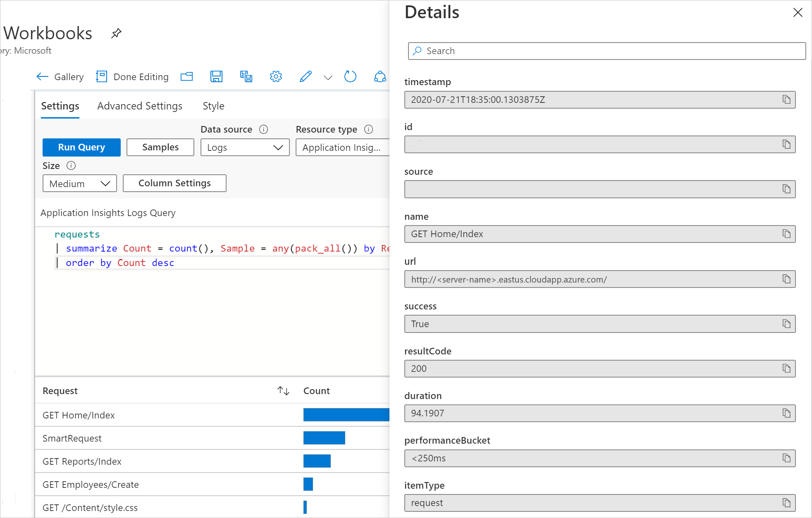Copy the timestamp value
Screen dimensions: 812x518
point(786,100)
